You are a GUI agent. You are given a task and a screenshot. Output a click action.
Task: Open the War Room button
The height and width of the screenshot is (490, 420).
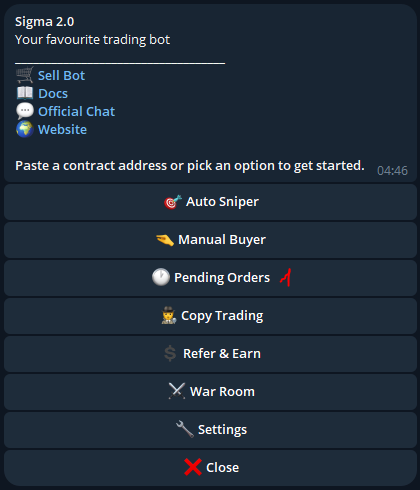click(x=210, y=392)
